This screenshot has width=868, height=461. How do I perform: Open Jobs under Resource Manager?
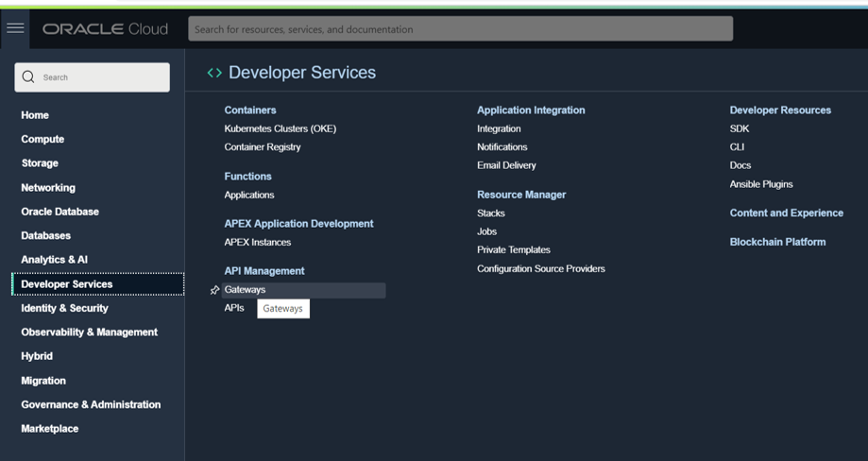pyautogui.click(x=486, y=231)
